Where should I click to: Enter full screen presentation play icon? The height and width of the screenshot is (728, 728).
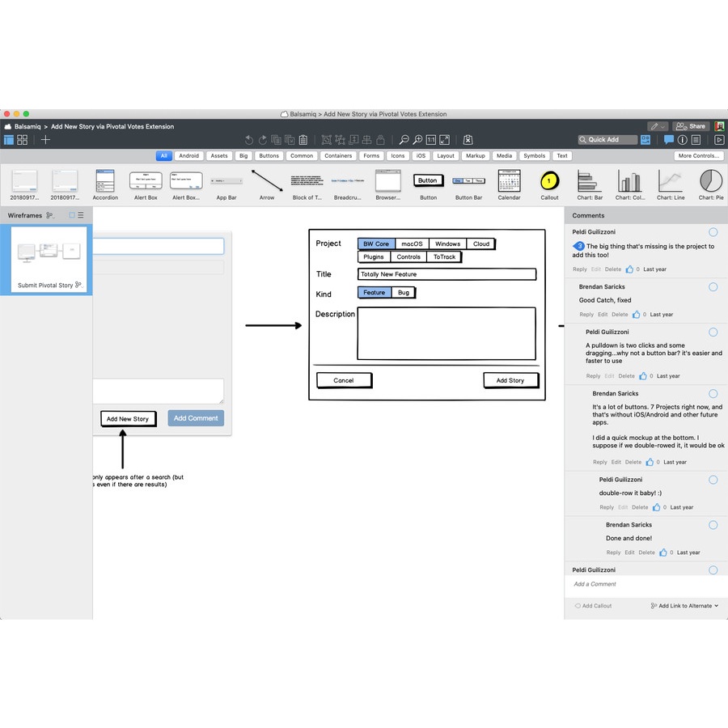coord(718,140)
